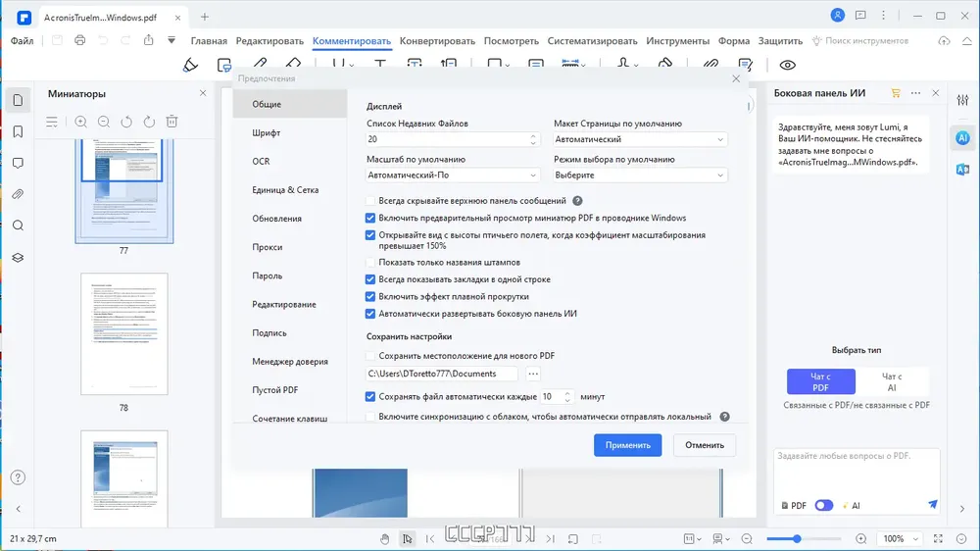
Task: Rotate thumbnails clockwise in Миниатюры panel
Action: 149,122
